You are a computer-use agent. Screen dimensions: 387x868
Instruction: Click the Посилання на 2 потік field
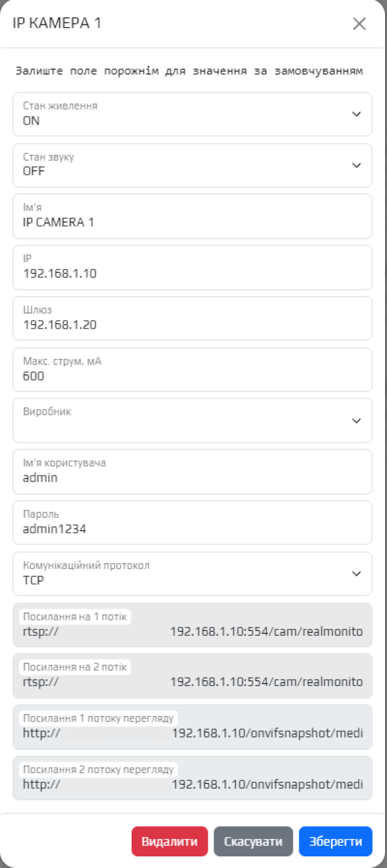[x=192, y=676]
